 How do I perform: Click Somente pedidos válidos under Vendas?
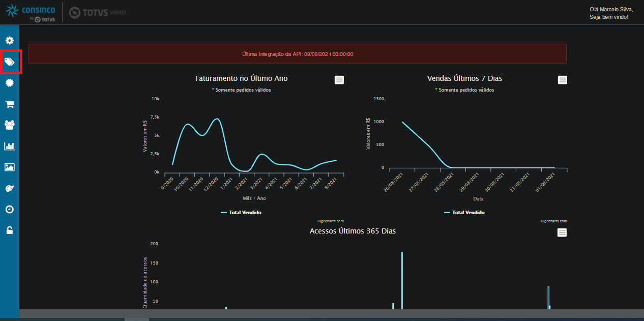(464, 90)
